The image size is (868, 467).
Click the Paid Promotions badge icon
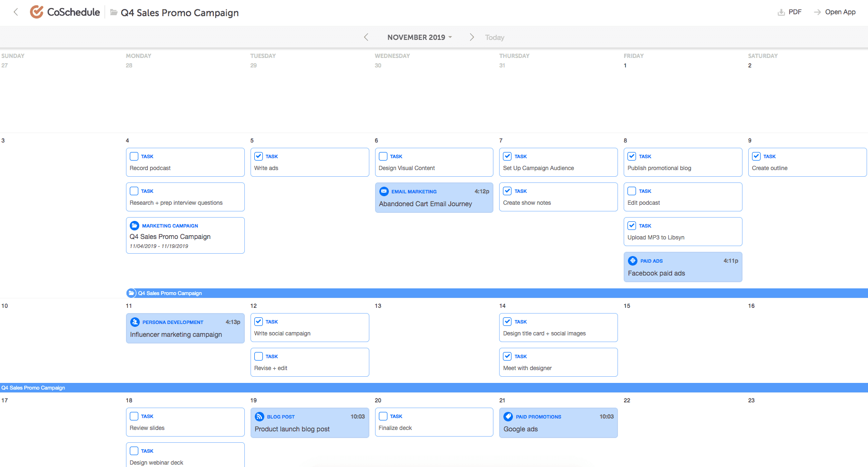point(508,417)
